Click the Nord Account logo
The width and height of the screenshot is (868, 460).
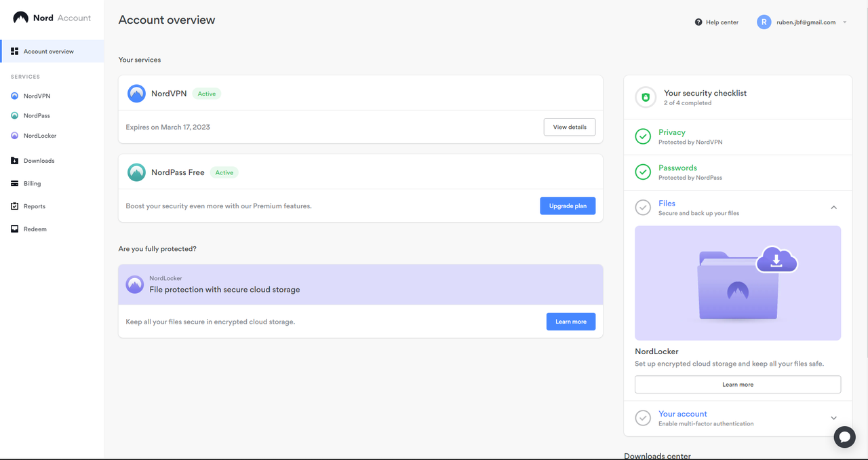coord(52,18)
